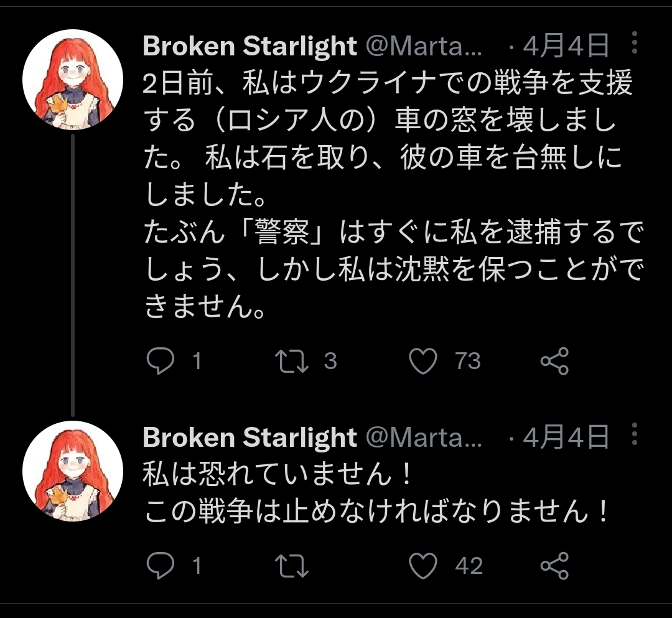672x618 pixels.
Task: Open the first tweet's three-dot menu
Action: coord(635,45)
